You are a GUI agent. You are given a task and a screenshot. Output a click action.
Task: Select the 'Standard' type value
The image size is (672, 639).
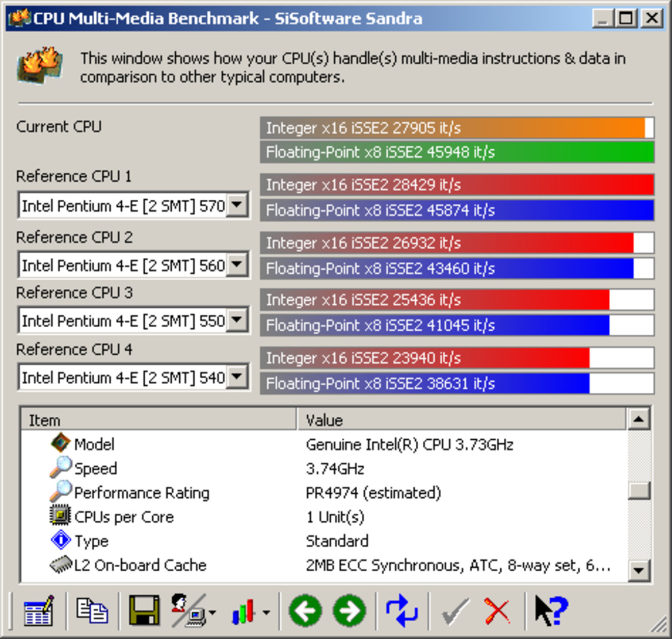[x=337, y=541]
